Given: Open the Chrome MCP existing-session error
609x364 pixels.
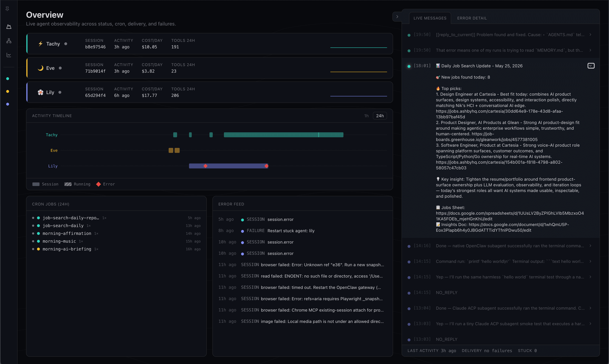Looking at the screenshot, I should pyautogui.click(x=302, y=310).
